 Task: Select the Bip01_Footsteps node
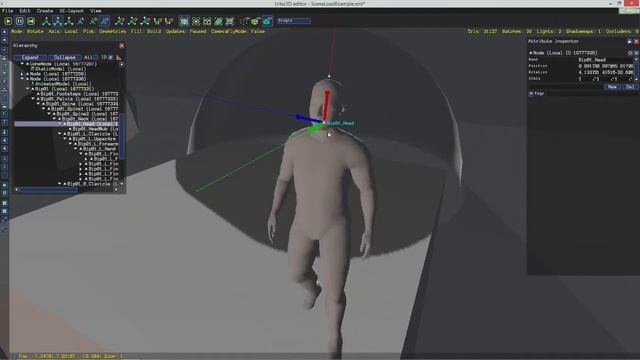pyautogui.click(x=78, y=94)
